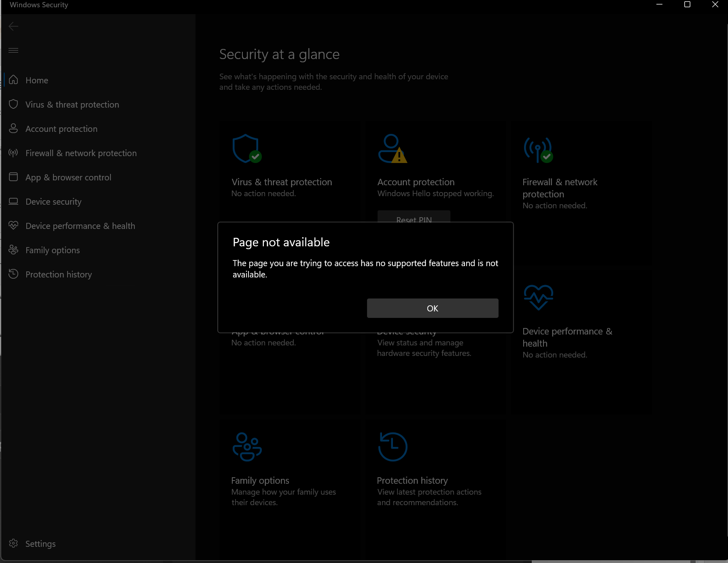Click the heart icon beside Device performance & health in sidebar
Screen dimensions: 728x563
click(13, 225)
